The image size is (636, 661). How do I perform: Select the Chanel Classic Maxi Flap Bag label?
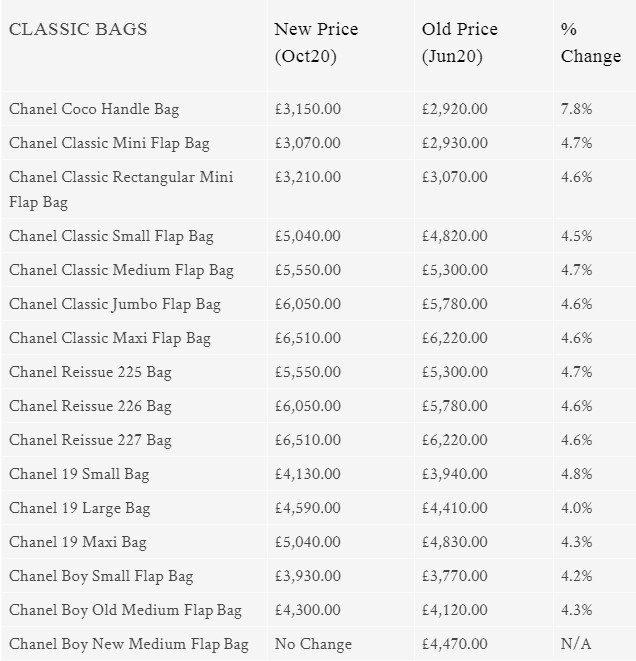[110, 338]
